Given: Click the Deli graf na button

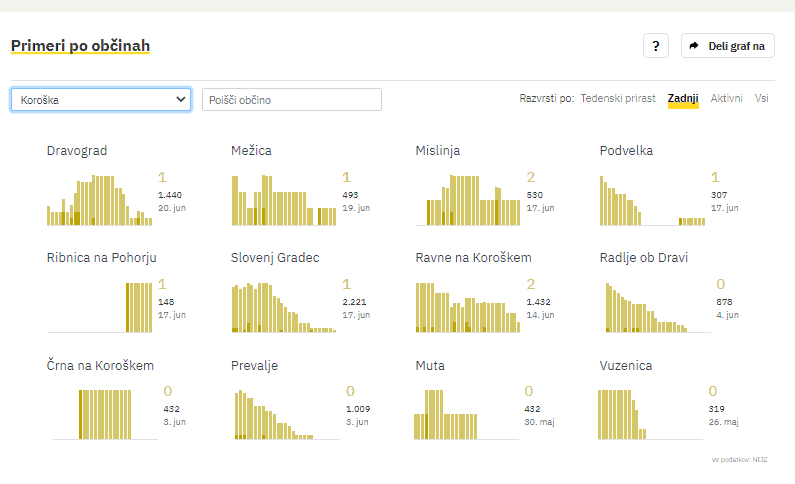Looking at the screenshot, I should click(x=728, y=46).
